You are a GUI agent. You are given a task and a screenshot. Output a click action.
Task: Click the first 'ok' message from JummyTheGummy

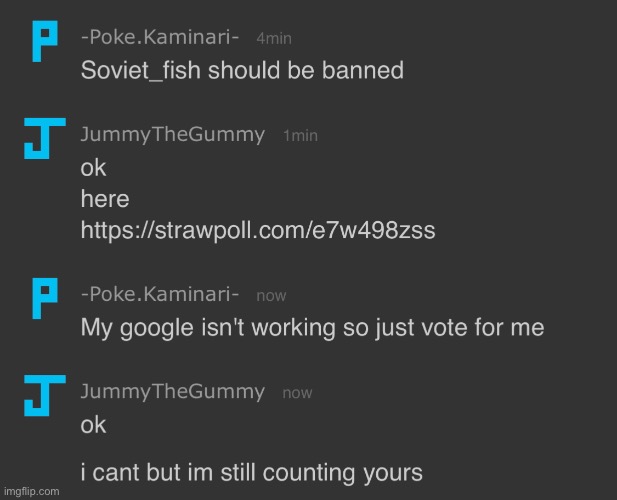point(93,168)
